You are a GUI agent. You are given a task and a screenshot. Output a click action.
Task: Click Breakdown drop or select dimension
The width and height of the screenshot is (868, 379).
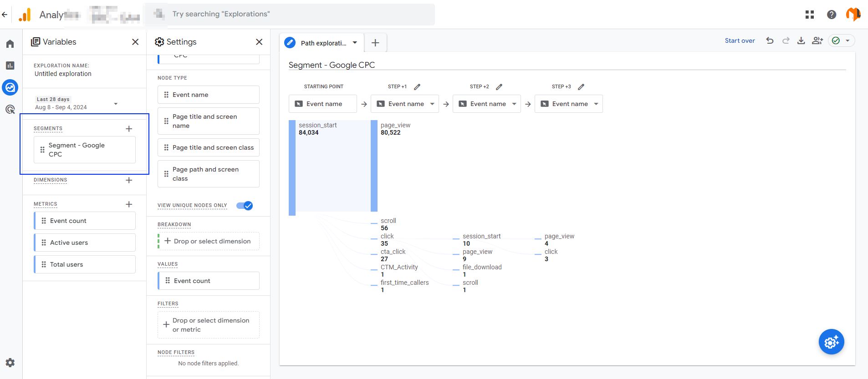pos(209,241)
